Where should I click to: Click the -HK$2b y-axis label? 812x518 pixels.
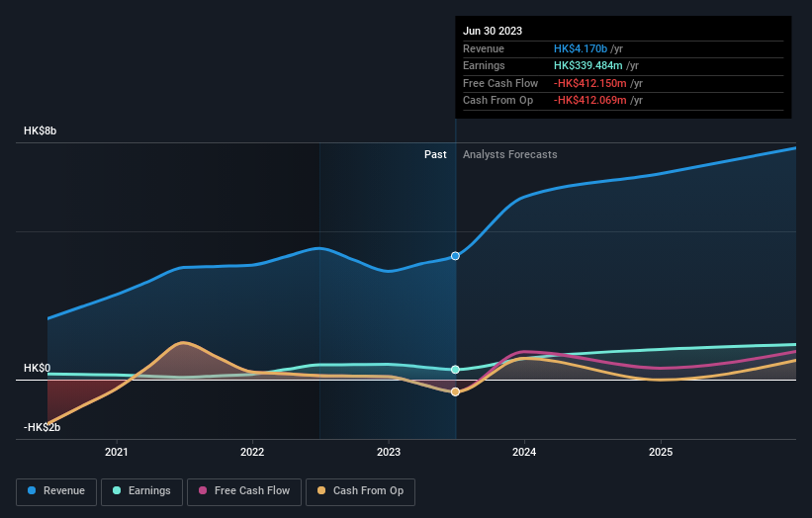click(x=42, y=427)
